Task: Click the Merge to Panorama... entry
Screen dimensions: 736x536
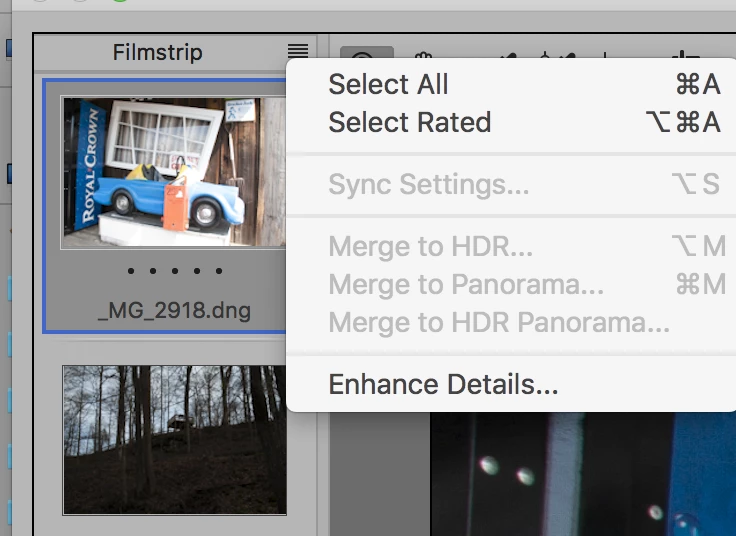Action: coord(512,284)
